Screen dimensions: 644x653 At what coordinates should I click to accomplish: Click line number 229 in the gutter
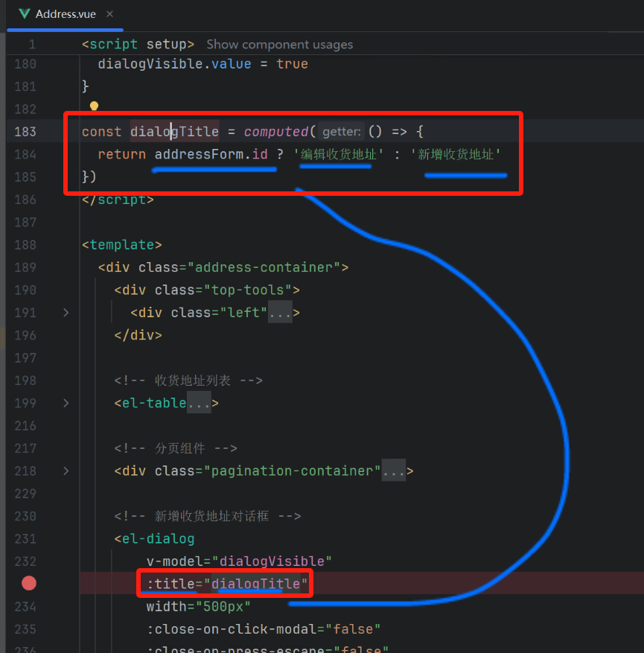point(25,494)
